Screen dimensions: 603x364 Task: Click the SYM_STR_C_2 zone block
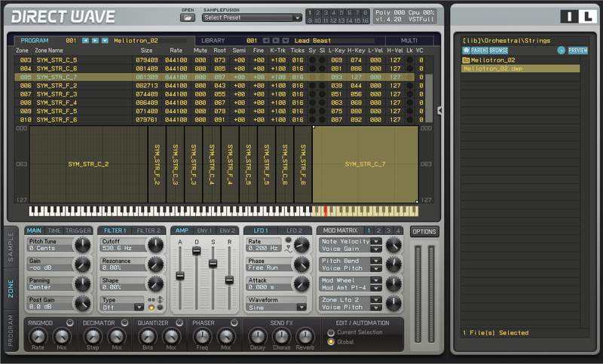88,164
